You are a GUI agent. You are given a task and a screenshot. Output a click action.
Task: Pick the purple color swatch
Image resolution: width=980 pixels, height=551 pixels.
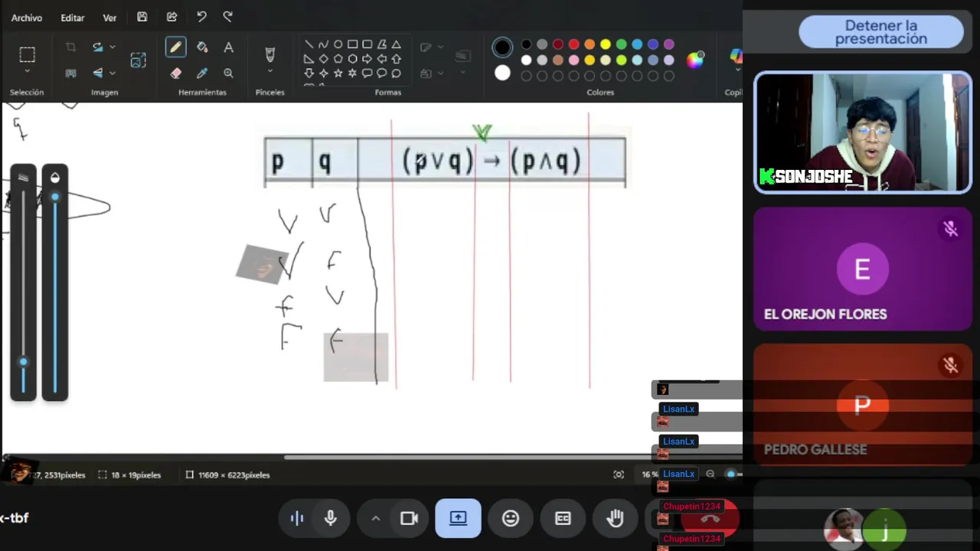point(669,44)
